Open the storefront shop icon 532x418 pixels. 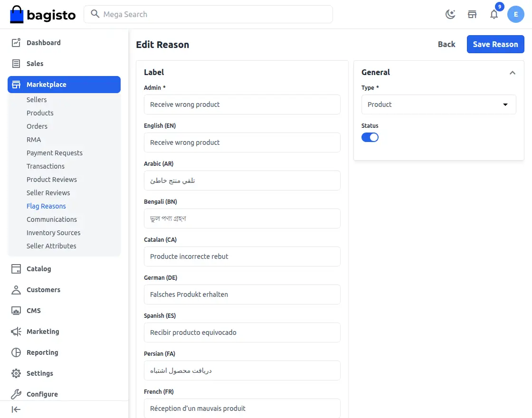[472, 14]
